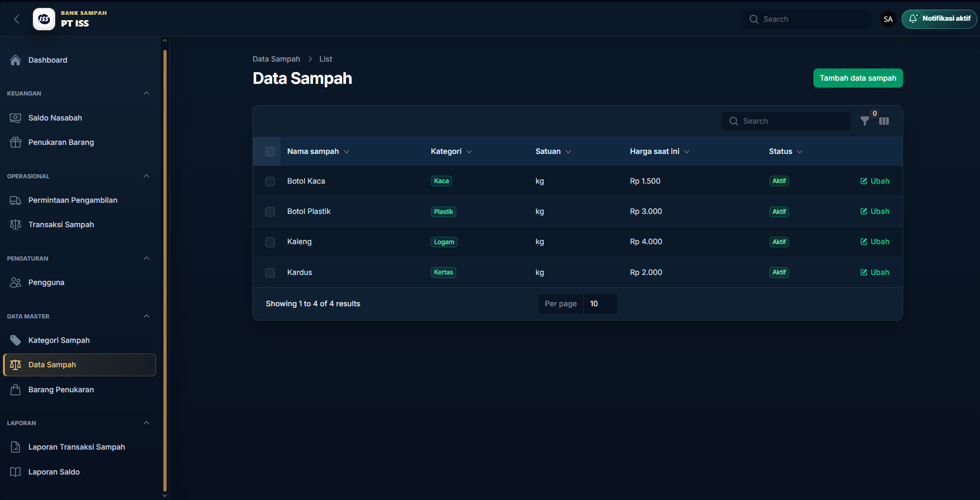The height and width of the screenshot is (500, 980).
Task: Click the Laporan Transaksi Sampah document icon
Action: tap(15, 447)
